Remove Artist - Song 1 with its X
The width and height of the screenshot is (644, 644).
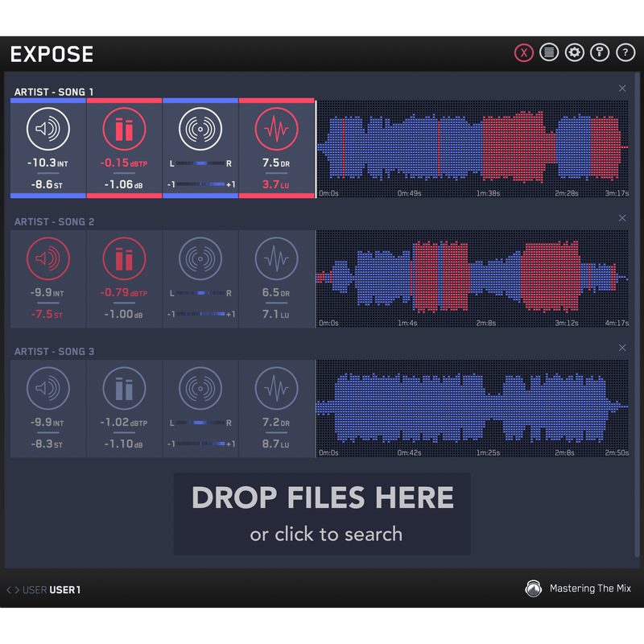(x=622, y=89)
